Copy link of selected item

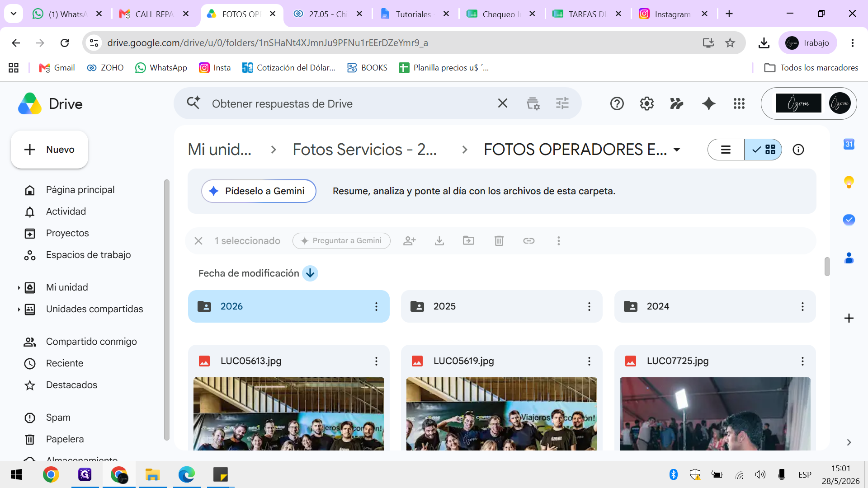(x=528, y=241)
